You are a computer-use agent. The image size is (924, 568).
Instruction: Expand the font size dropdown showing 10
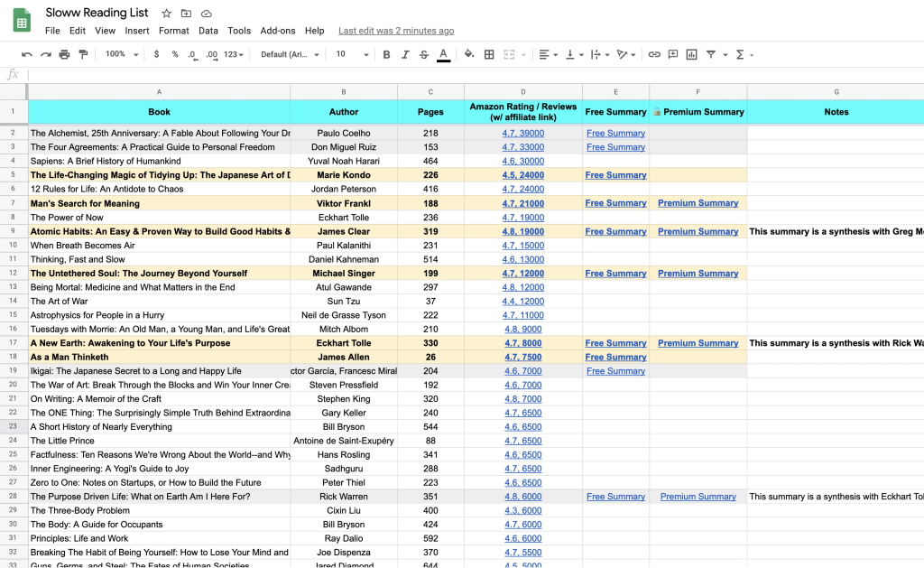tap(352, 54)
